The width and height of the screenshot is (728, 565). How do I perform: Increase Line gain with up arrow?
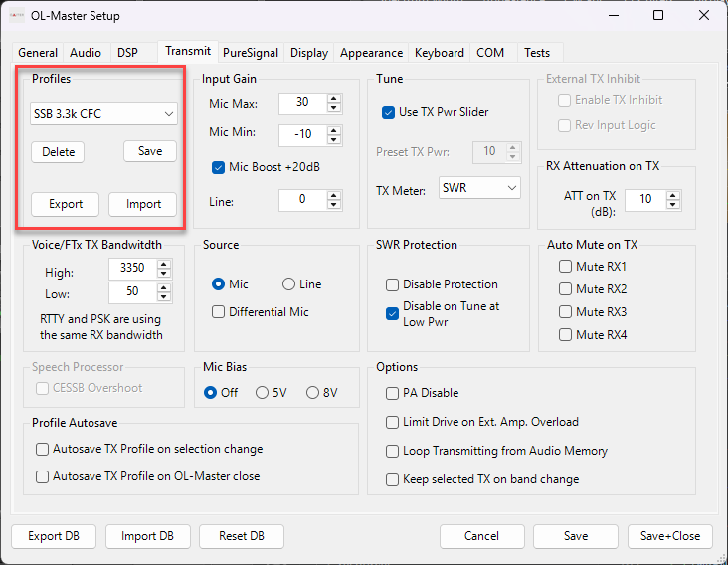point(334,195)
